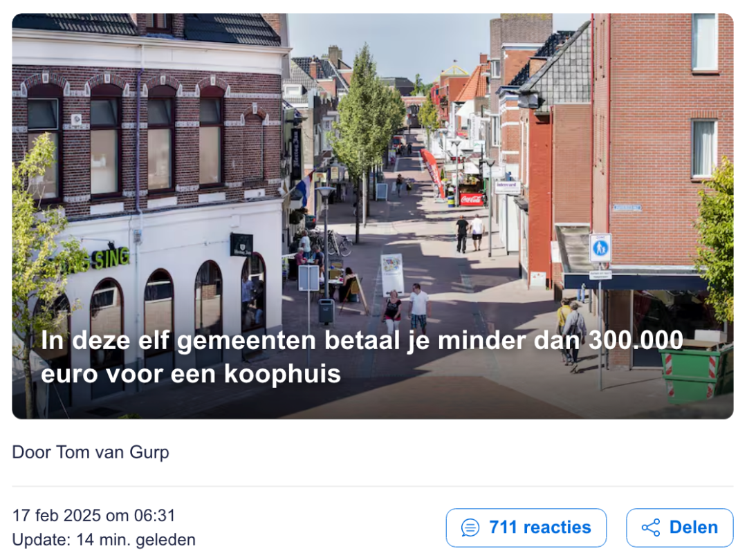Screen dimensions: 747x560
Task: Click the Delen share button
Action: click(679, 528)
